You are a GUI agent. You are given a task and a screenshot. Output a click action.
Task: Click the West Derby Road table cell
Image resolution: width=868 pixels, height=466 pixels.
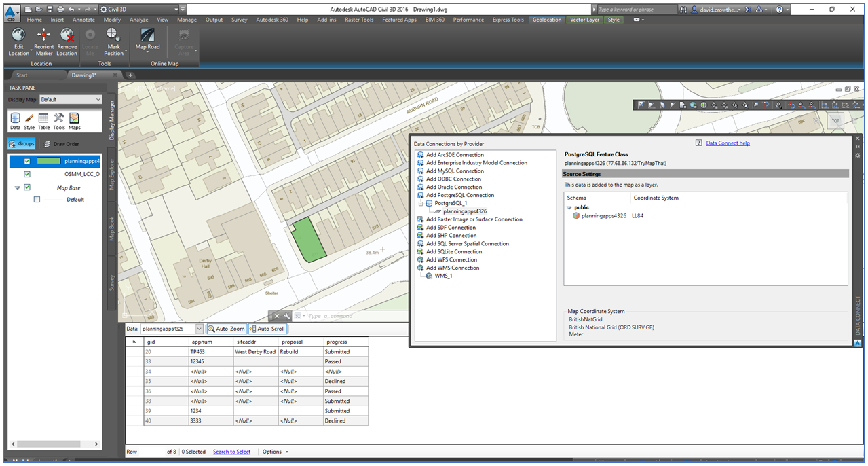click(x=255, y=352)
